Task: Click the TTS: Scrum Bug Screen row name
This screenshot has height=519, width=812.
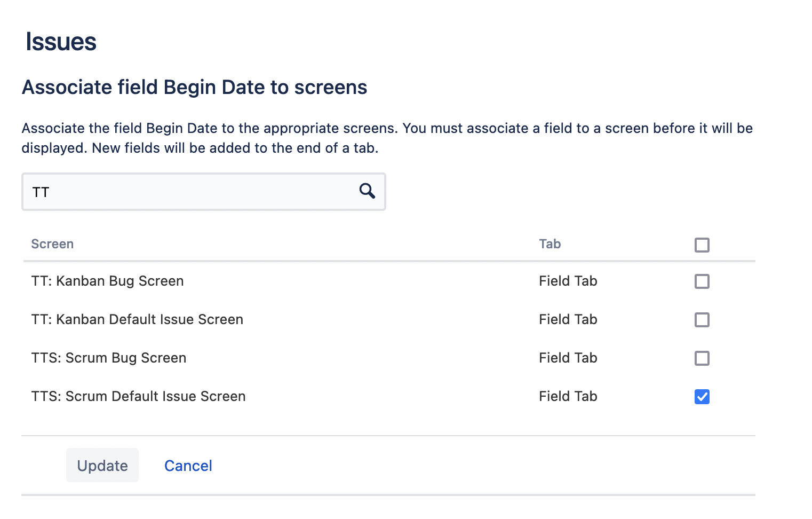Action: (109, 358)
